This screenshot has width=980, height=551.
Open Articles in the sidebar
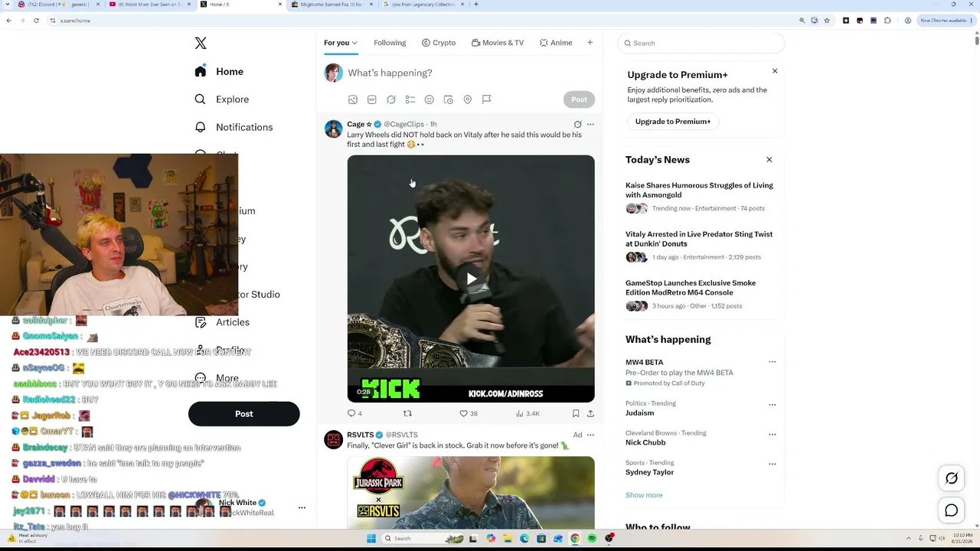point(222,322)
